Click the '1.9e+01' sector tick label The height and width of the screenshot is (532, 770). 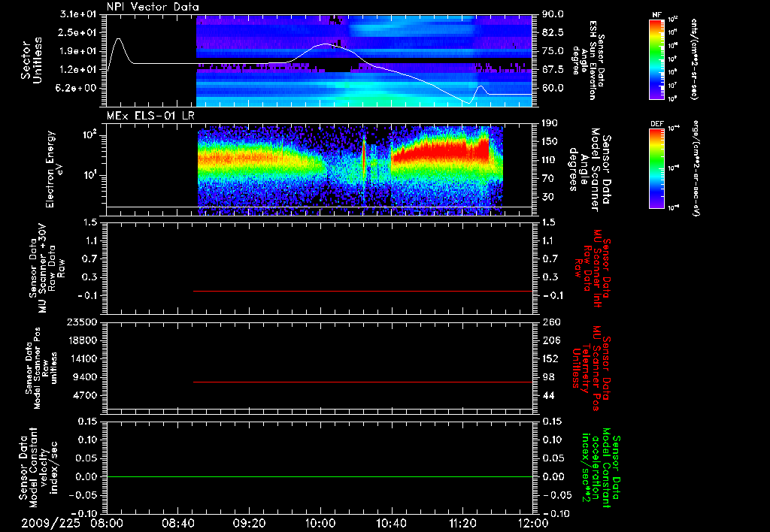[78, 51]
